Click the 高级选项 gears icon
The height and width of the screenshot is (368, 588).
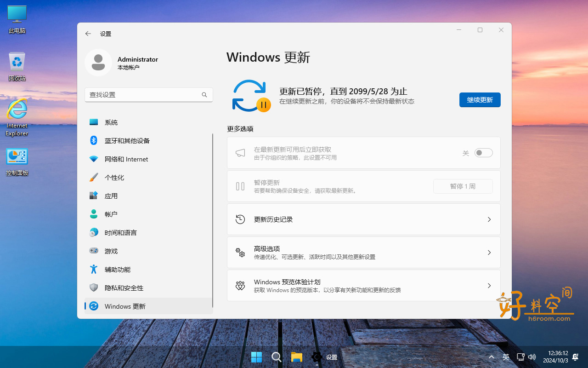pos(240,253)
